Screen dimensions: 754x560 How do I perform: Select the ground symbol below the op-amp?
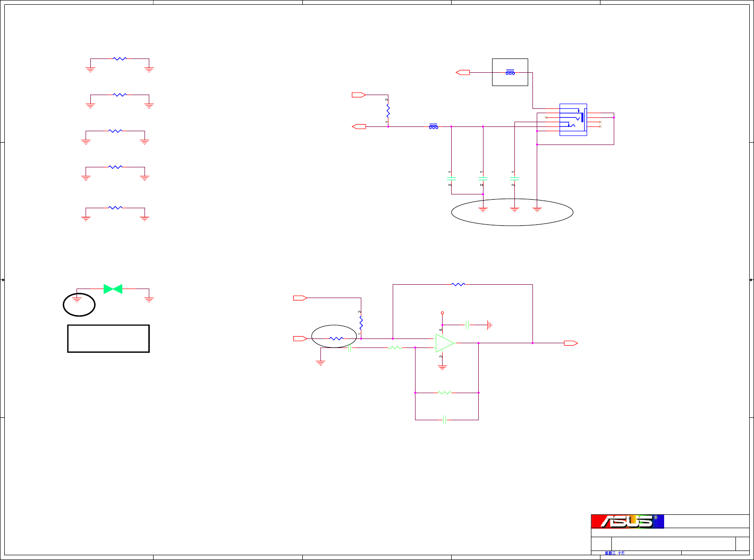(x=442, y=367)
